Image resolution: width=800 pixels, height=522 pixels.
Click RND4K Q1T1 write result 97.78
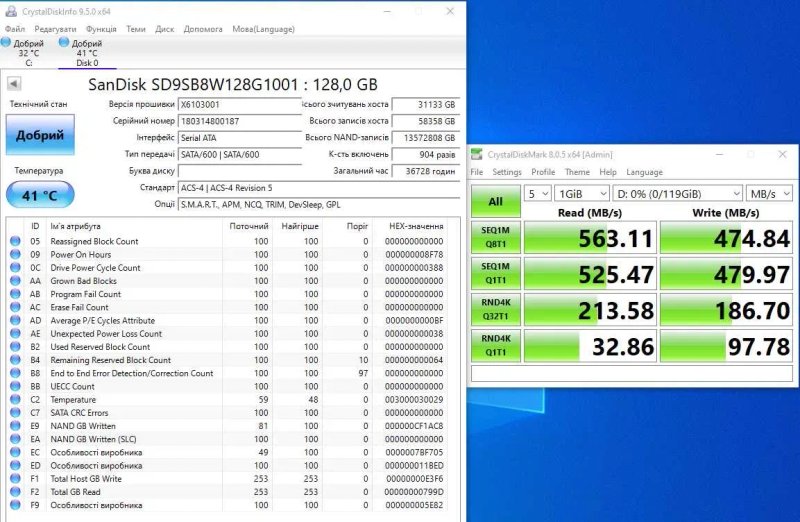click(x=726, y=345)
